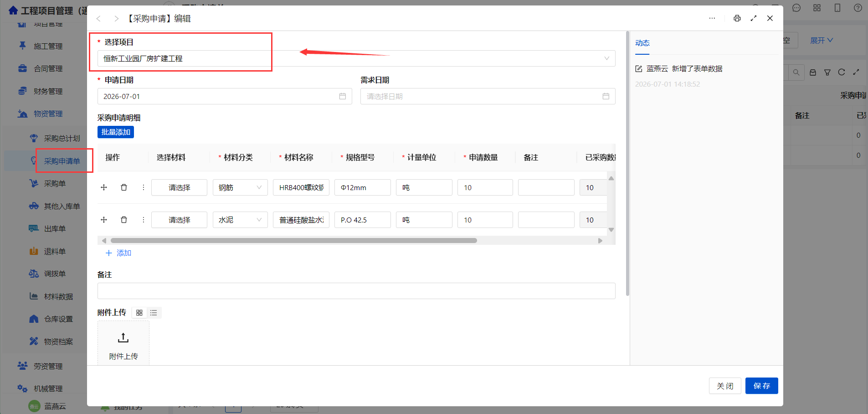
Task: Open 财务管理 in sidebar
Action: [x=48, y=91]
